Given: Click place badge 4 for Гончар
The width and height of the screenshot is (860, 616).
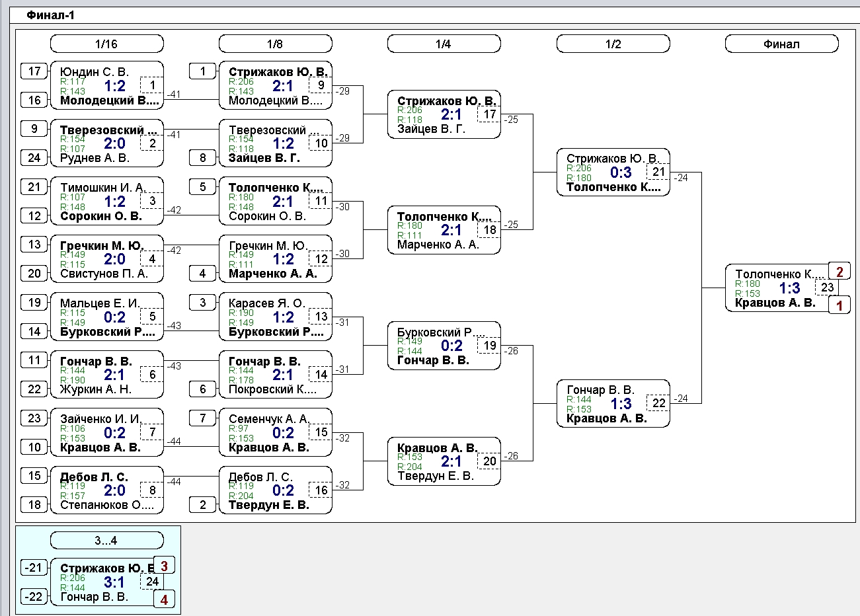Looking at the screenshot, I should click(164, 599).
